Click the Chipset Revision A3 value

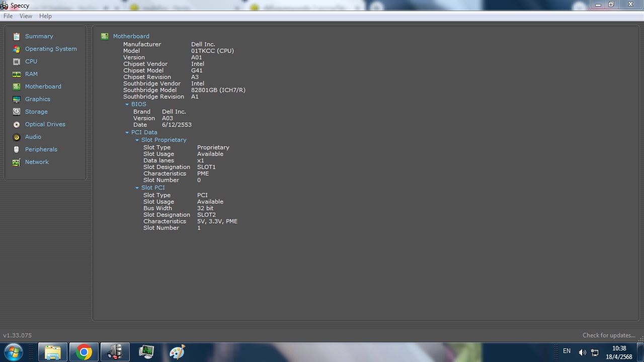(195, 77)
